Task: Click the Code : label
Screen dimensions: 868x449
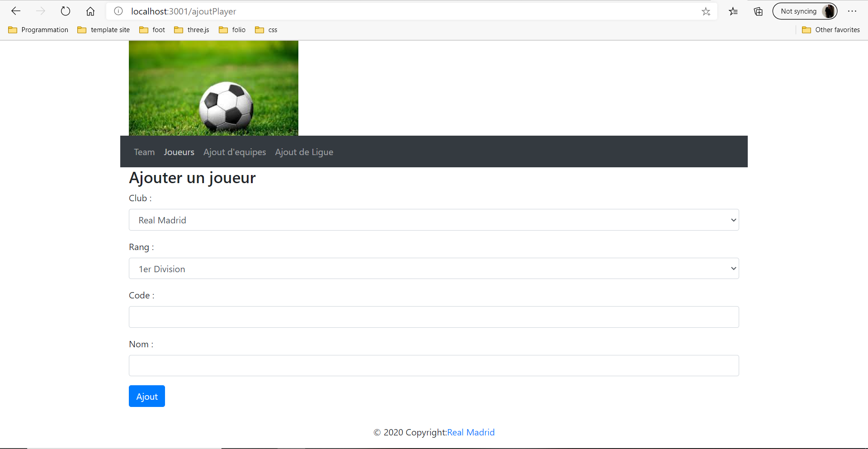Action: (x=142, y=295)
